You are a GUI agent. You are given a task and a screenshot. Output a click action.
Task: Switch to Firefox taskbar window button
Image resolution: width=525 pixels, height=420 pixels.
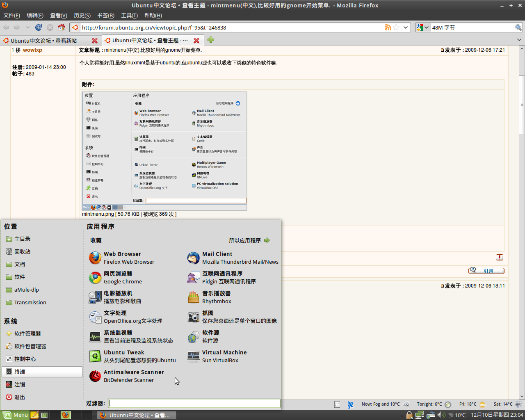[137, 415]
